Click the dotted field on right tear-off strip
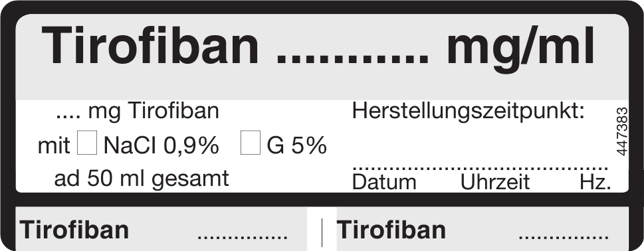Screen dimensions: 644x251 (x=564, y=237)
